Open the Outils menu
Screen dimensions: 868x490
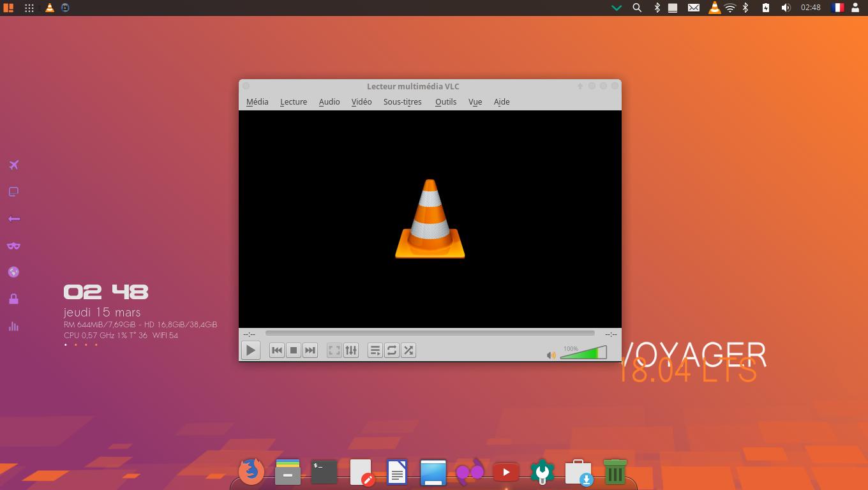coord(445,101)
